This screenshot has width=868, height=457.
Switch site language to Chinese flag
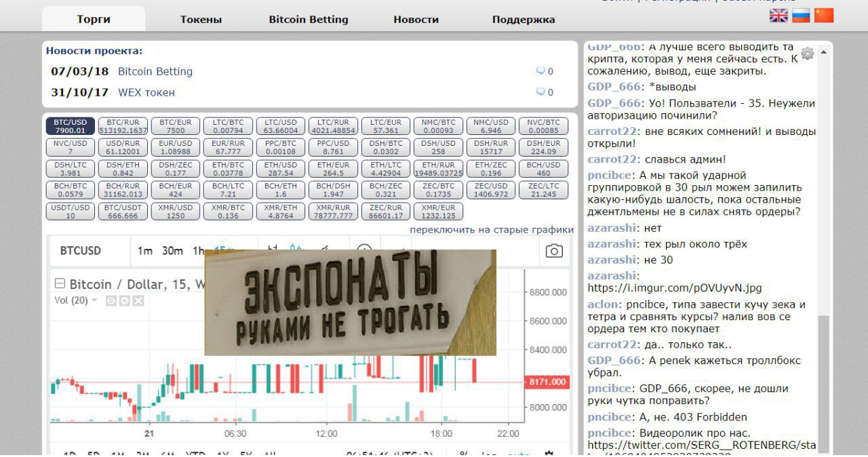coord(824,16)
